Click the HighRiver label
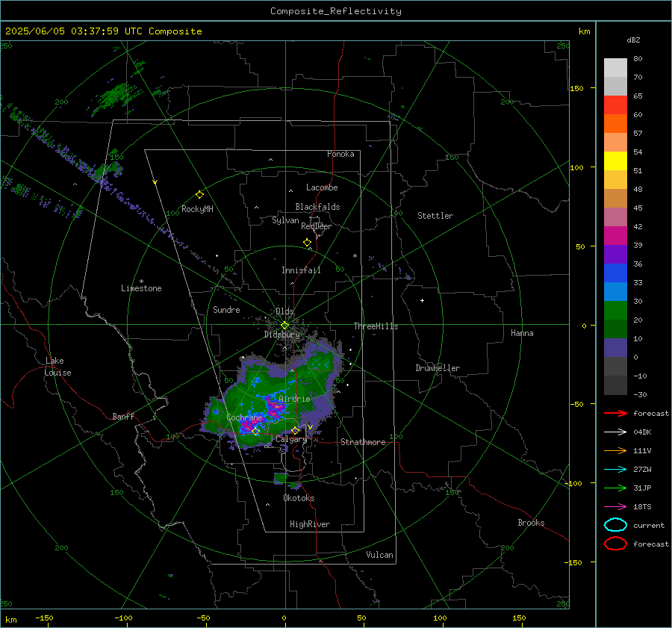Screen dimensions: 672x628 310,524
